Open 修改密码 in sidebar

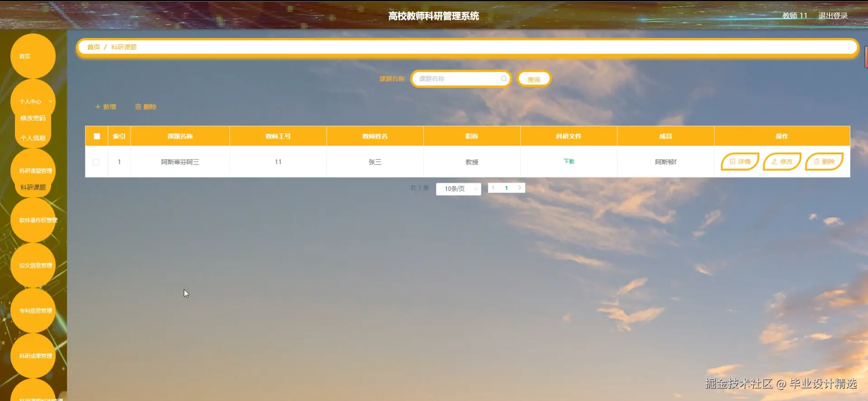pos(33,118)
